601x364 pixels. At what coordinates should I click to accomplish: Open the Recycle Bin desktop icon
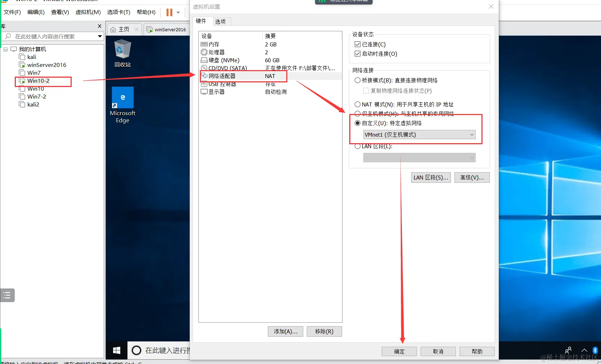pyautogui.click(x=122, y=54)
